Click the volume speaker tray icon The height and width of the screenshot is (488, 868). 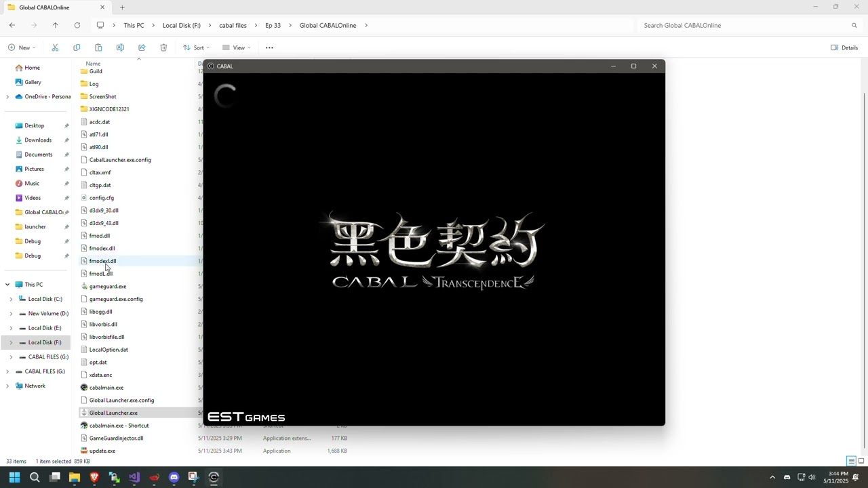[x=812, y=477]
